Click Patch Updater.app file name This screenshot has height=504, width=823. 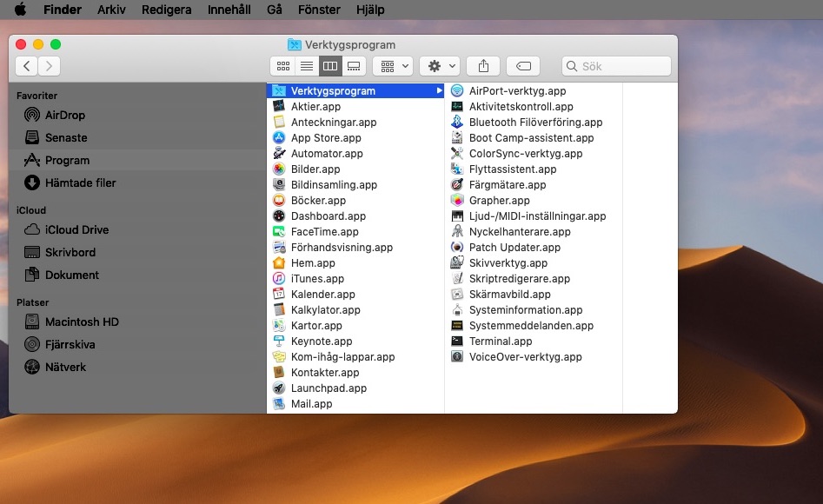(x=514, y=248)
